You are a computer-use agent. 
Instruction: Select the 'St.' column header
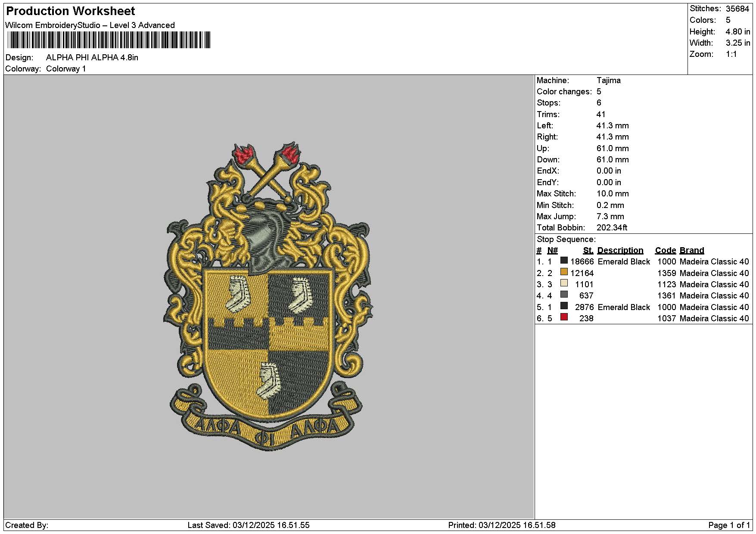click(x=588, y=251)
